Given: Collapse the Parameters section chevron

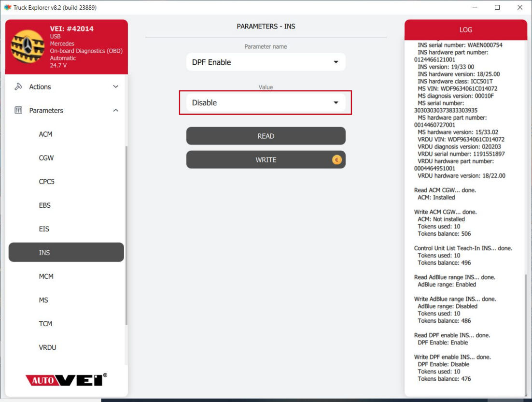Looking at the screenshot, I should click(x=115, y=111).
